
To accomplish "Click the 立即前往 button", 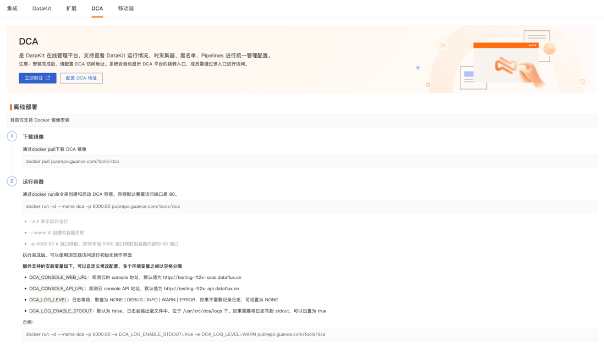I will [37, 78].
